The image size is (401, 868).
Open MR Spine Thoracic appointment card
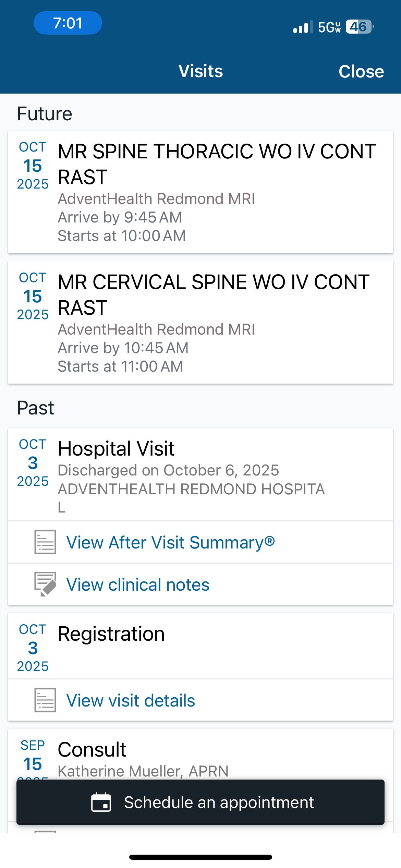(217, 192)
